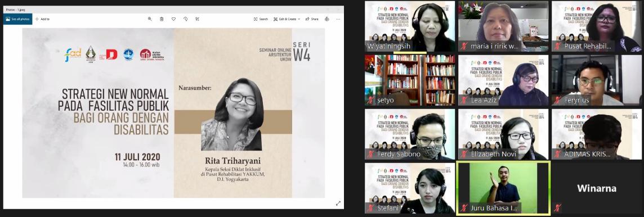The height and width of the screenshot is (217, 644).
Task: Toggle muted mic icon on Juru Bahasa tile
Action: pos(464,207)
